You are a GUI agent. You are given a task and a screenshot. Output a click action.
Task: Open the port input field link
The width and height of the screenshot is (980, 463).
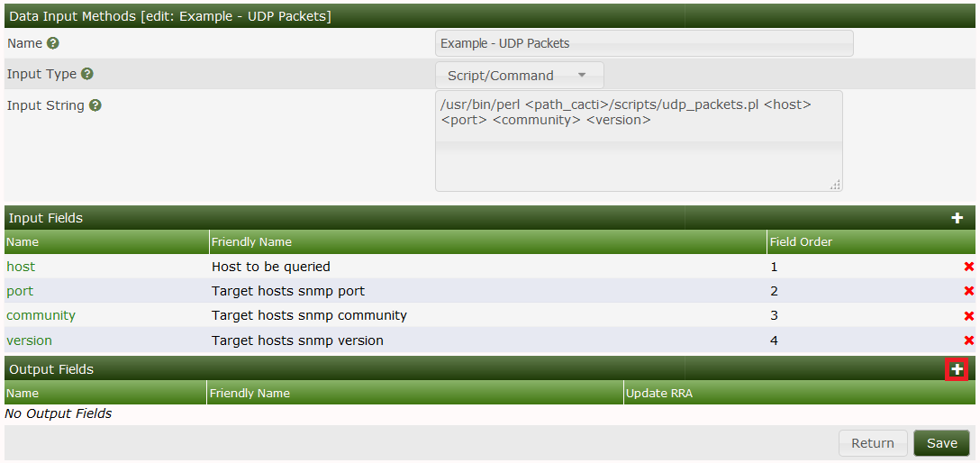20,291
